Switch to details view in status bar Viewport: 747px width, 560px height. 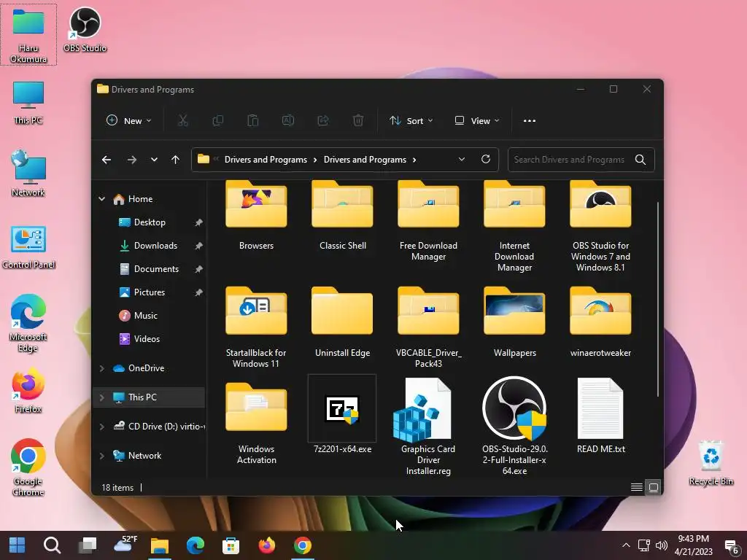coord(636,486)
